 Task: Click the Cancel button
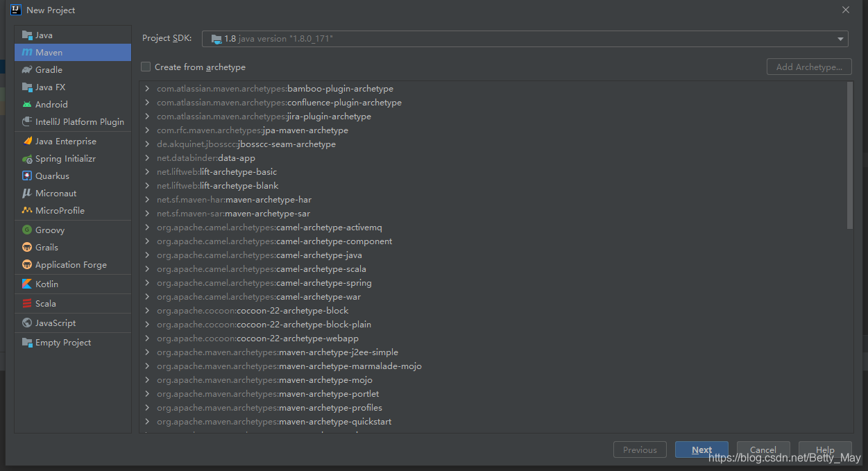[x=763, y=449]
